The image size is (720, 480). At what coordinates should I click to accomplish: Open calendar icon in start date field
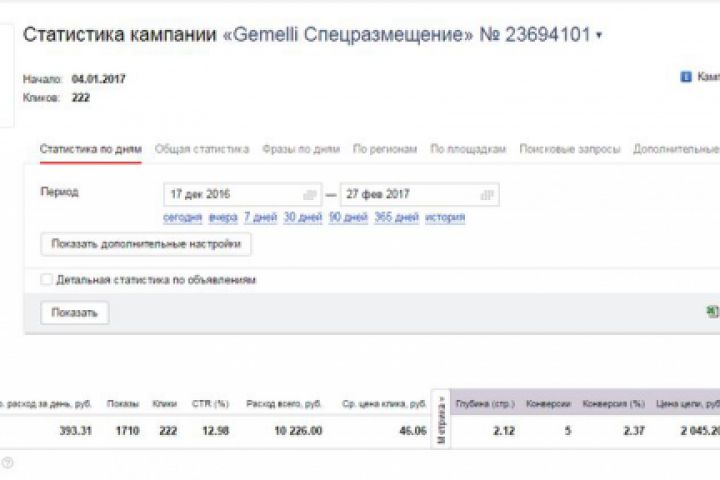click(x=310, y=195)
